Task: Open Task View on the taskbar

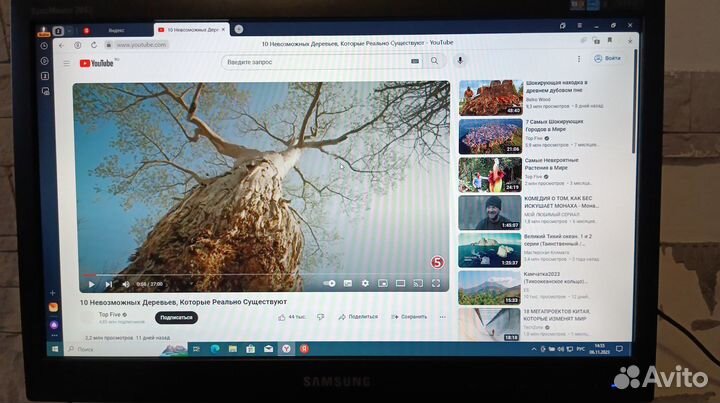Action: (x=196, y=349)
